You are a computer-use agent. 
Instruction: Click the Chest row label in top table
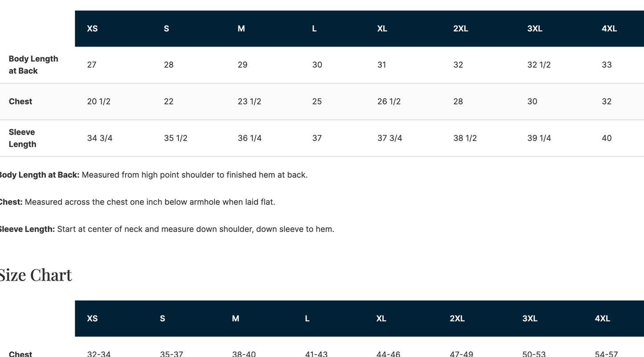21,101
